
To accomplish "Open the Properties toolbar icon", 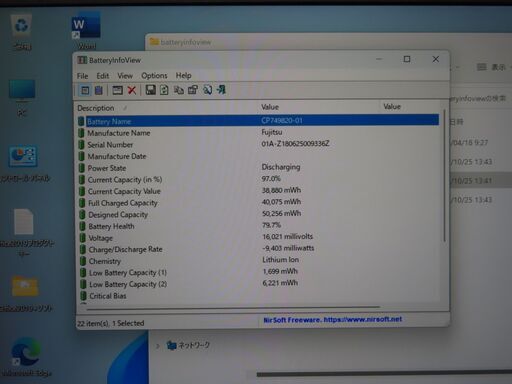I will [x=193, y=90].
